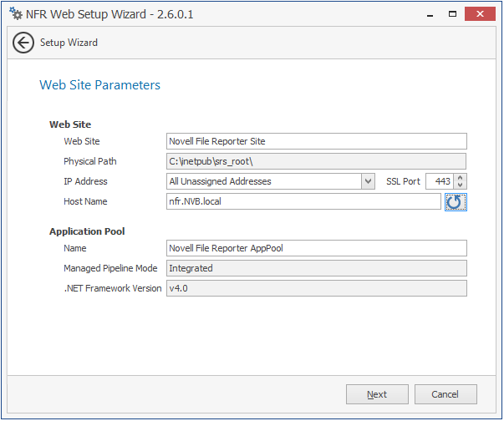Click the SSL Port number field
This screenshot has height=421, width=504.
[440, 181]
